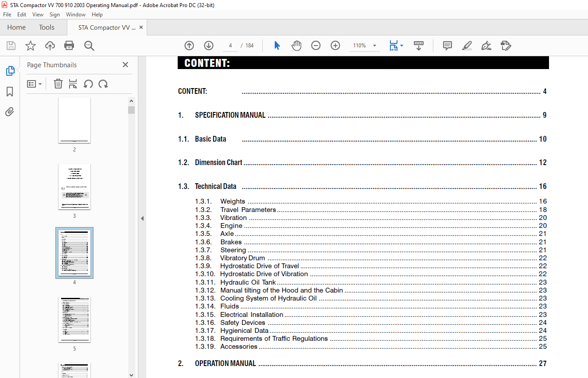
Task: Add a comment with the speech bubble
Action: 448,46
